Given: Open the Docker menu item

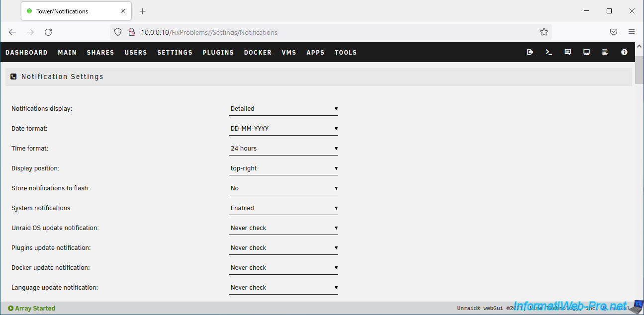Looking at the screenshot, I should click(258, 53).
